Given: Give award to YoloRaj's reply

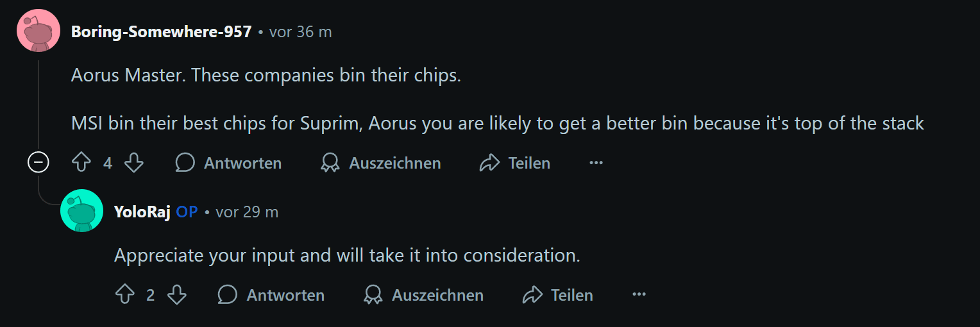Looking at the screenshot, I should point(424,295).
